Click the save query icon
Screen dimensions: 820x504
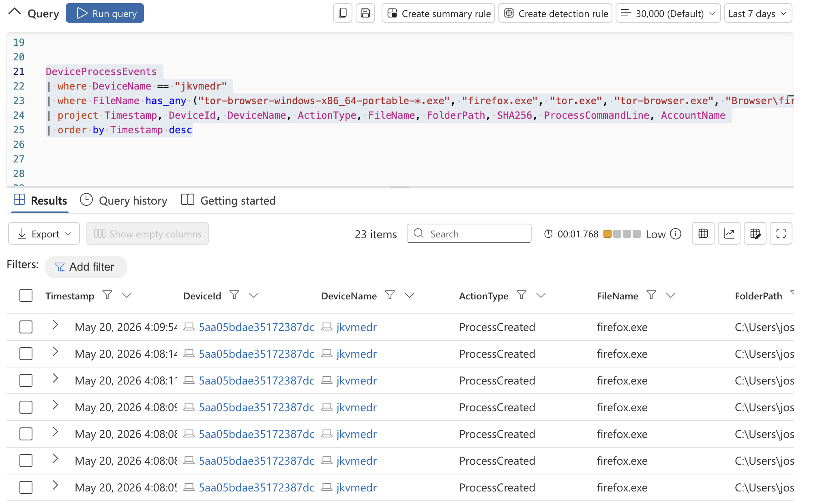click(365, 13)
